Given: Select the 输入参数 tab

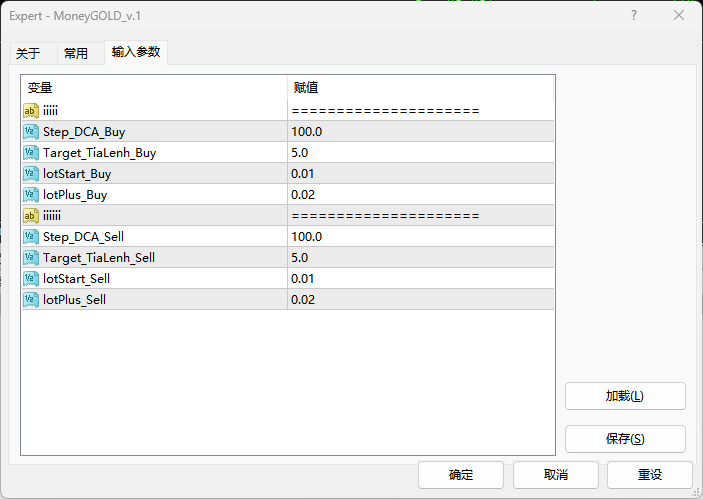Looking at the screenshot, I should [136, 52].
